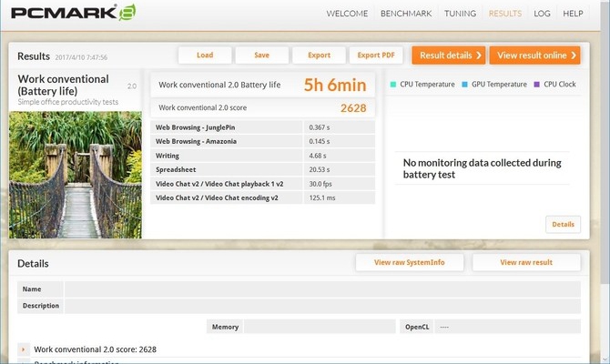Toggle CPU Temperature legend swatch
The image size is (610, 364).
(393, 85)
